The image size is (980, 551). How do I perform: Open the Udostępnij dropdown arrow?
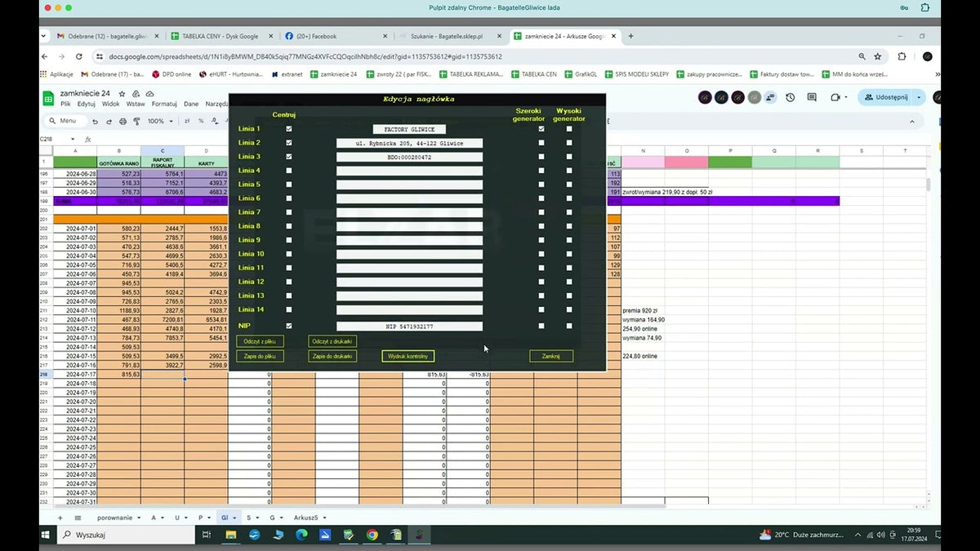coord(920,97)
